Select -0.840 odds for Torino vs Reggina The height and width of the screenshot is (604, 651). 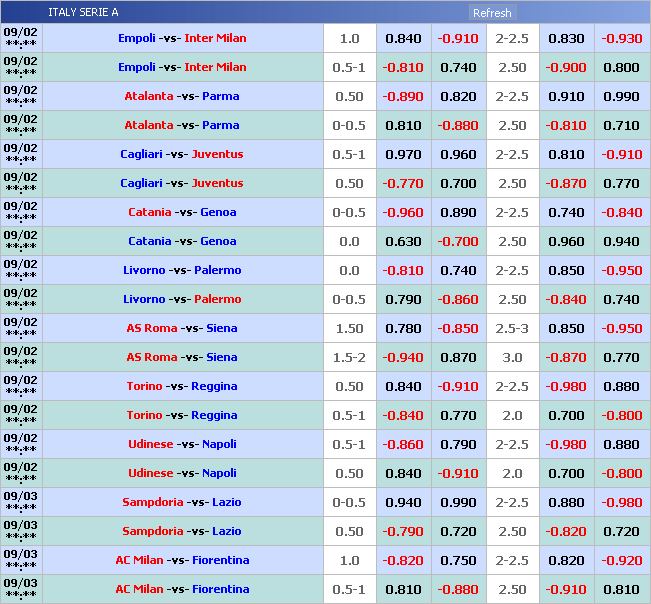(x=403, y=415)
